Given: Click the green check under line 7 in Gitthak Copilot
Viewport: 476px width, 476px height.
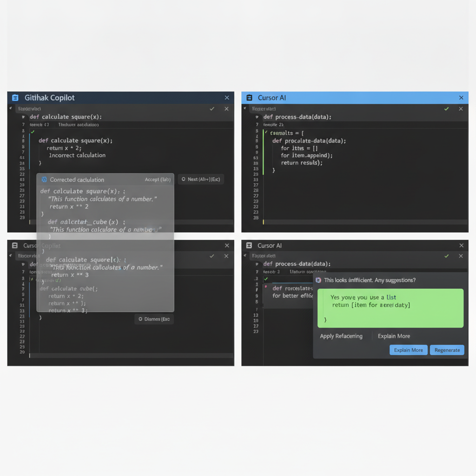Looking at the screenshot, I should [x=33, y=132].
